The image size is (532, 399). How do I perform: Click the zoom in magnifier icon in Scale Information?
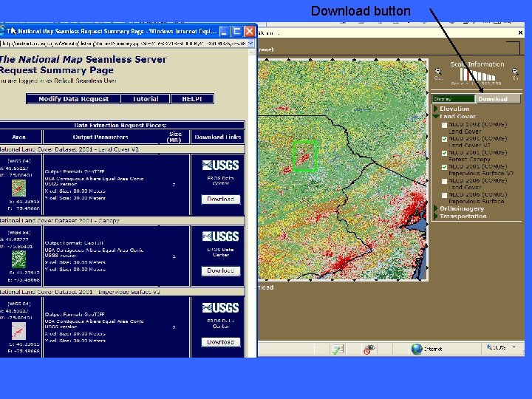[x=515, y=72]
